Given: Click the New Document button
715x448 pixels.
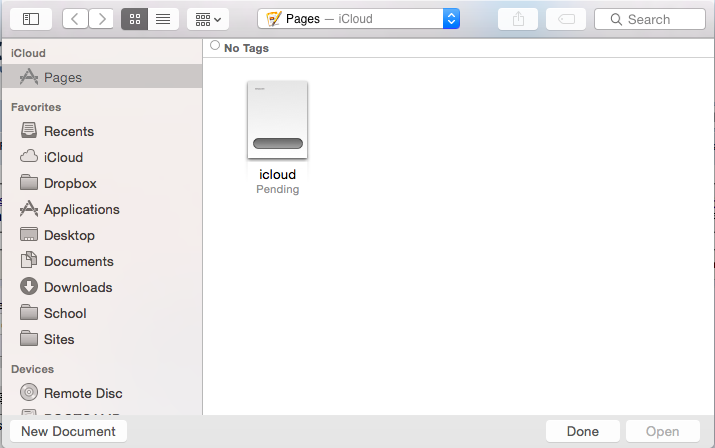Looking at the screenshot, I should 68,432.
